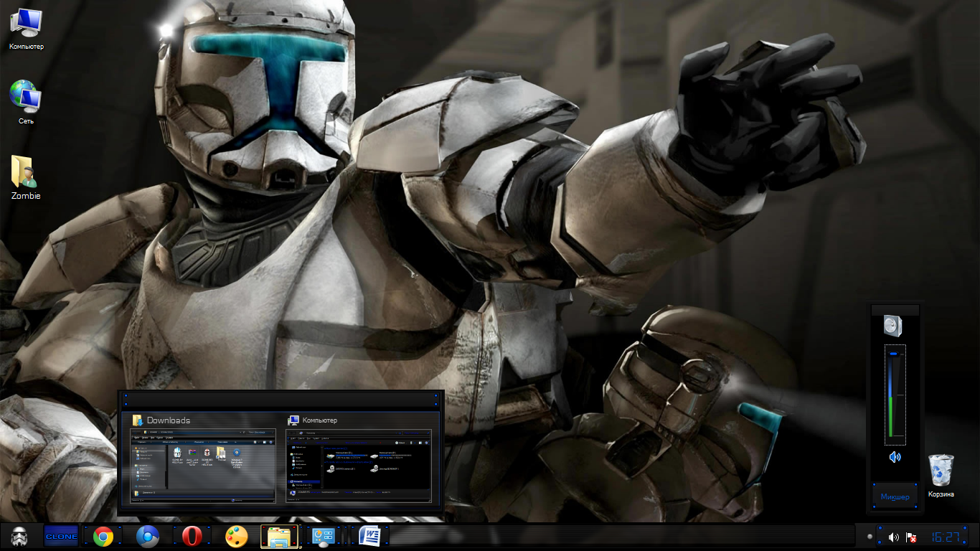Click the active File Explorer taskbar icon

(279, 536)
